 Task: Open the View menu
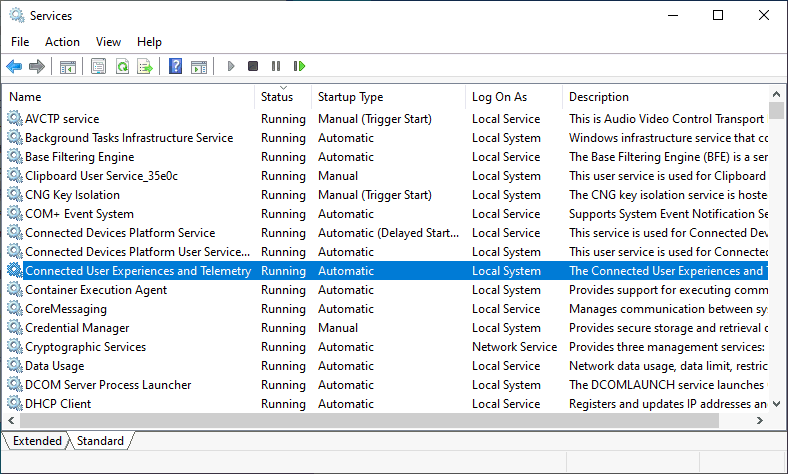tap(109, 42)
